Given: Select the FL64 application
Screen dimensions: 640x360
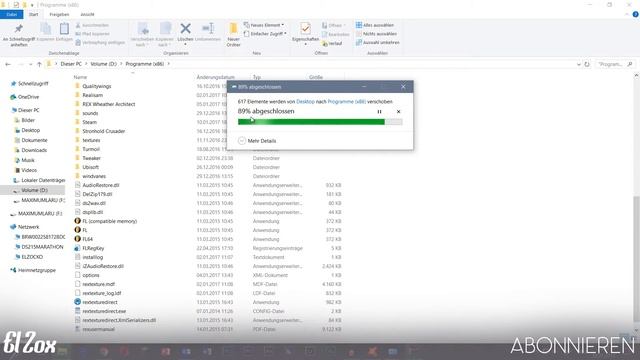Looking at the screenshot, I should click(84, 239).
